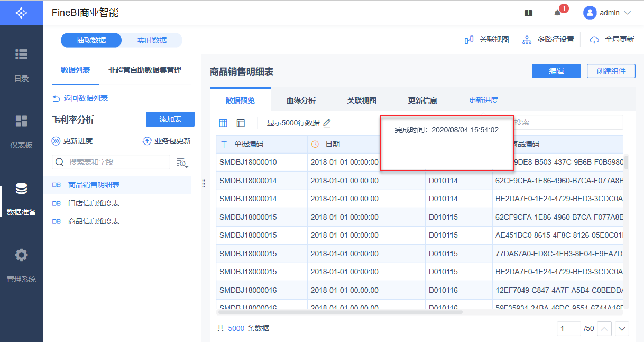Screen dimensions: 644x342
Task: Click 全局更新
Action: pyautogui.click(x=612, y=39)
